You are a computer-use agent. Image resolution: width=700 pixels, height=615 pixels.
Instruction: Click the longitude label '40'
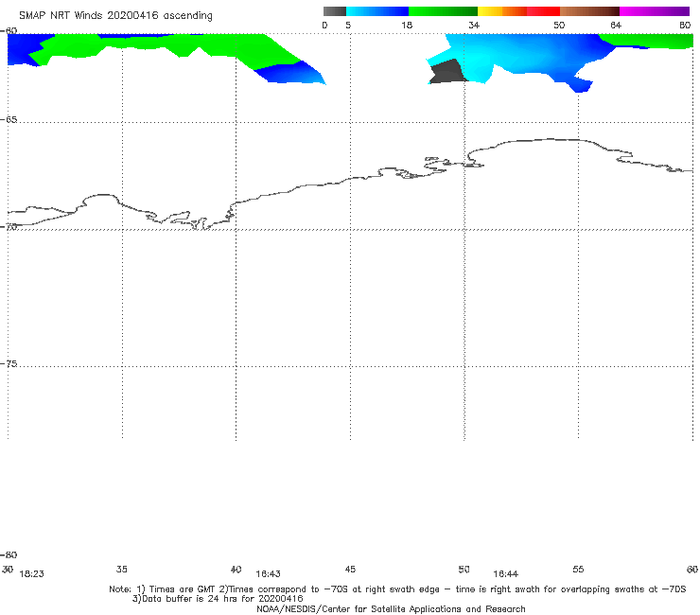pyautogui.click(x=236, y=569)
